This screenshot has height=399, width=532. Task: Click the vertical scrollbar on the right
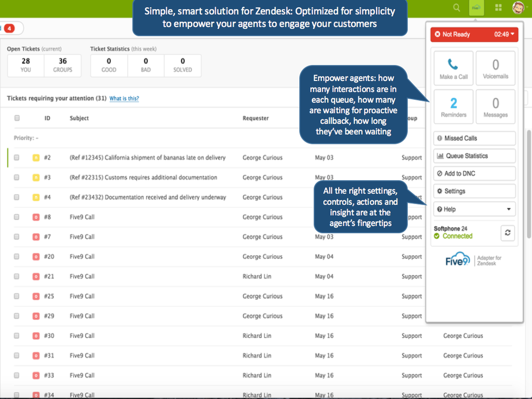(529, 182)
